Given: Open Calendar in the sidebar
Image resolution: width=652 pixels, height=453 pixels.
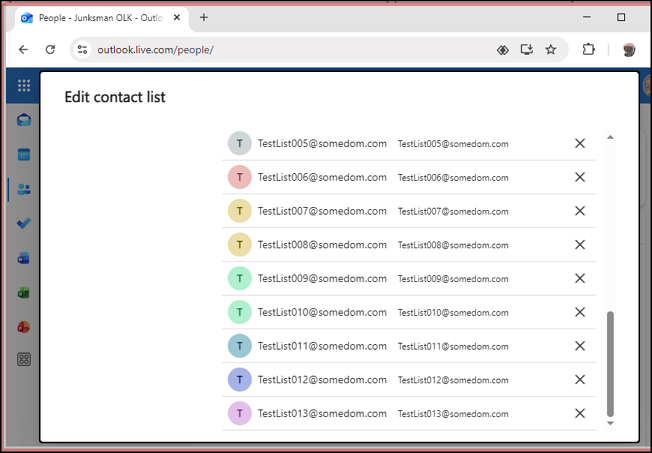Looking at the screenshot, I should pyautogui.click(x=24, y=154).
